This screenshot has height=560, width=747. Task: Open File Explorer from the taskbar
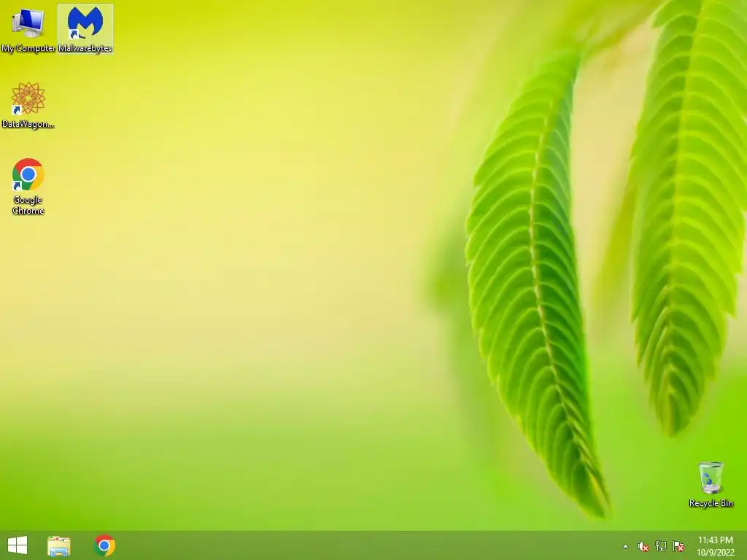click(58, 545)
